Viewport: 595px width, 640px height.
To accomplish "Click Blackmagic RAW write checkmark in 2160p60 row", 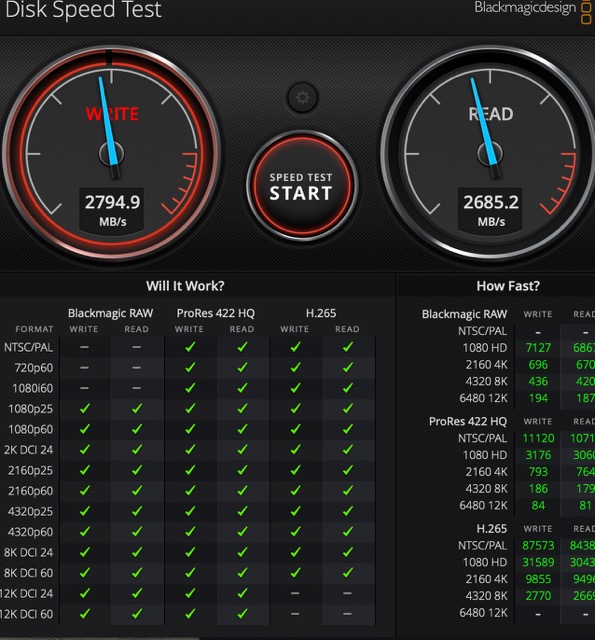I will pos(84,490).
